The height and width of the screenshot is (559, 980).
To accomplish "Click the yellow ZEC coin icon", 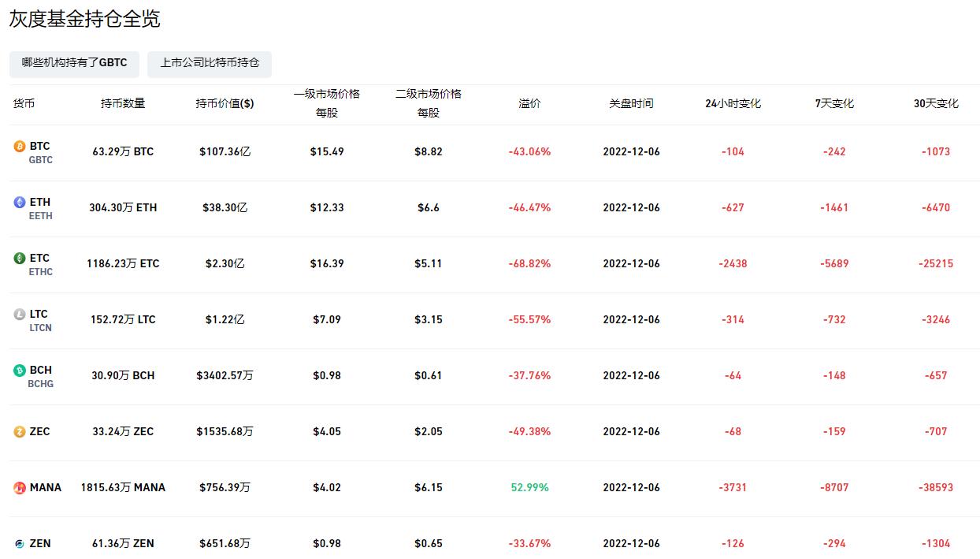I will (x=20, y=431).
